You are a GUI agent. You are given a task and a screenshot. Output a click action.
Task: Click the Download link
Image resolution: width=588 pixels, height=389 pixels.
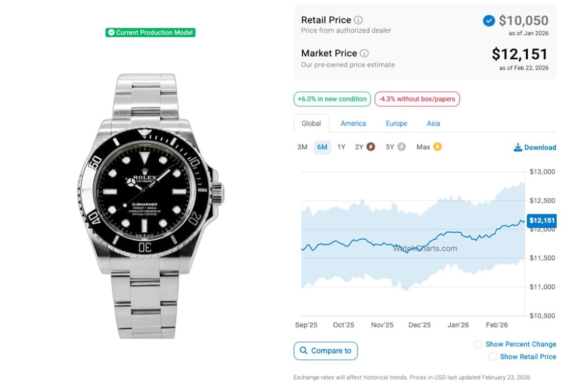540,147
